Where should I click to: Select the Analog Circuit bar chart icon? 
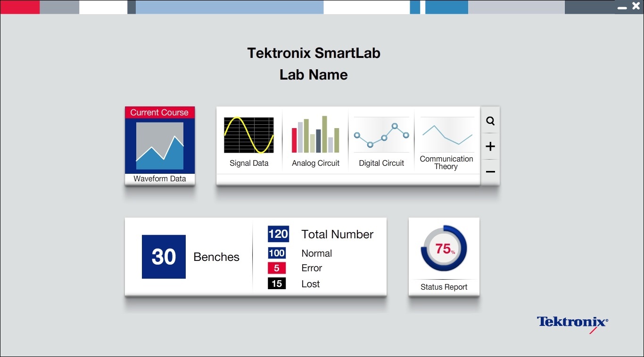click(x=315, y=135)
